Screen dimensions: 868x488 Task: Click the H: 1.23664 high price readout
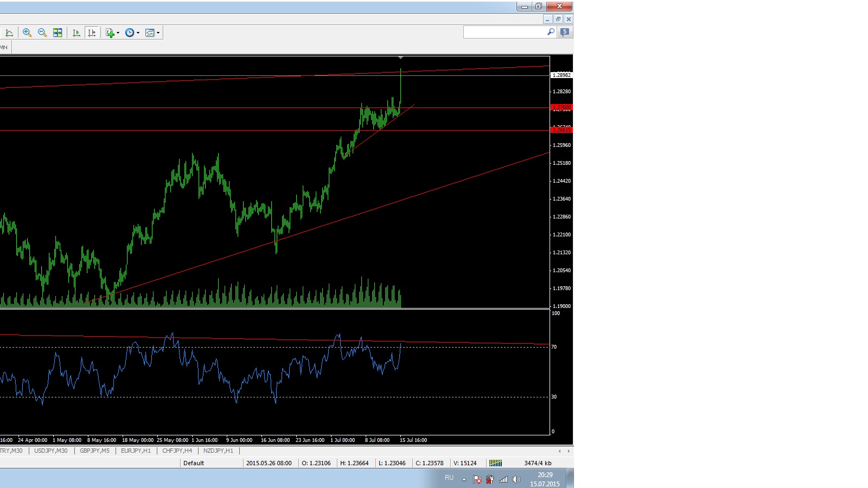(x=354, y=463)
